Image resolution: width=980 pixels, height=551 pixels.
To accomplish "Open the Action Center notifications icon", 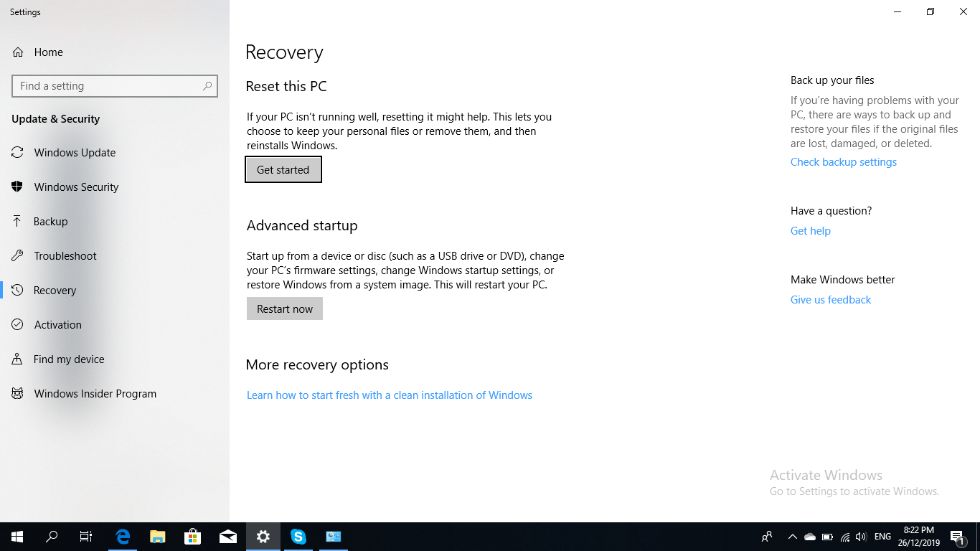I will pyautogui.click(x=958, y=537).
